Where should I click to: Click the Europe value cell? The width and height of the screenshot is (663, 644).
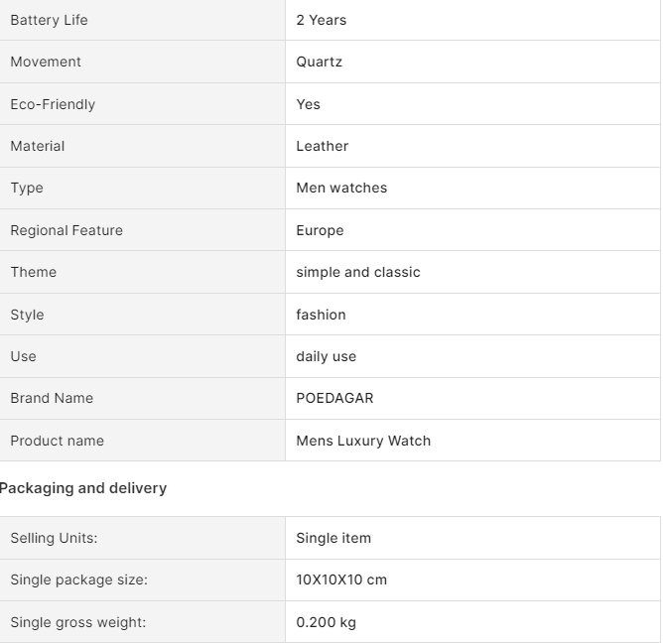pos(472,230)
